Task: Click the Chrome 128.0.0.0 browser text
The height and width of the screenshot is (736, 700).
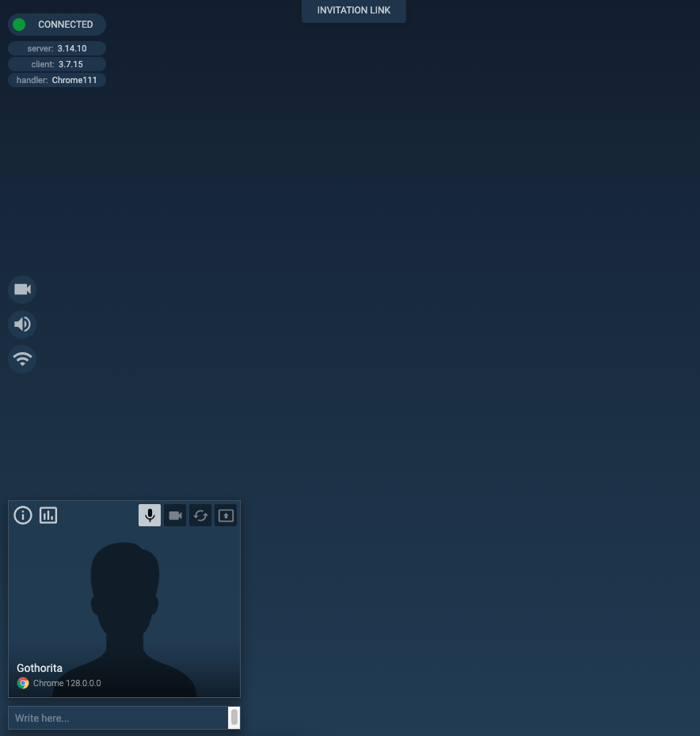Action: (67, 683)
